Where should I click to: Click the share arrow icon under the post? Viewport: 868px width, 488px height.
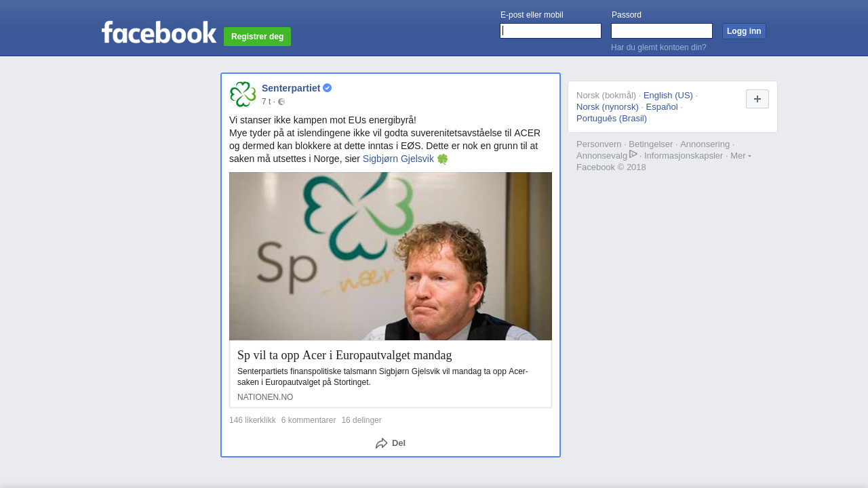(x=382, y=443)
